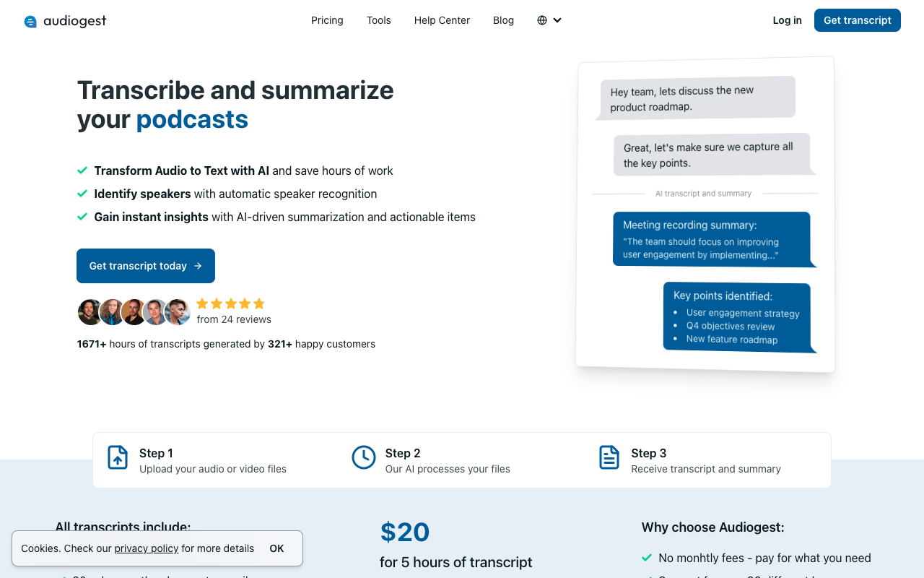Click the Audiogest logo icon
The height and width of the screenshot is (578, 924).
pos(30,22)
